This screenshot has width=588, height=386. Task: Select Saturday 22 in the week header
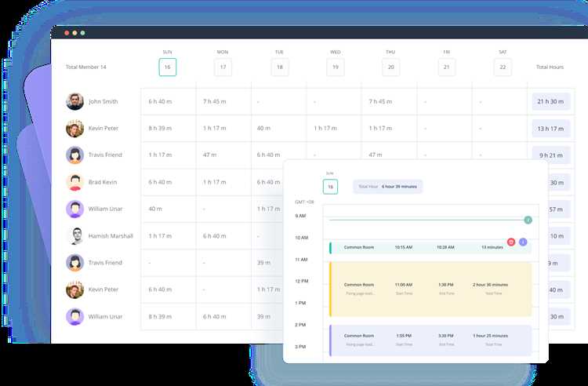[x=503, y=67]
